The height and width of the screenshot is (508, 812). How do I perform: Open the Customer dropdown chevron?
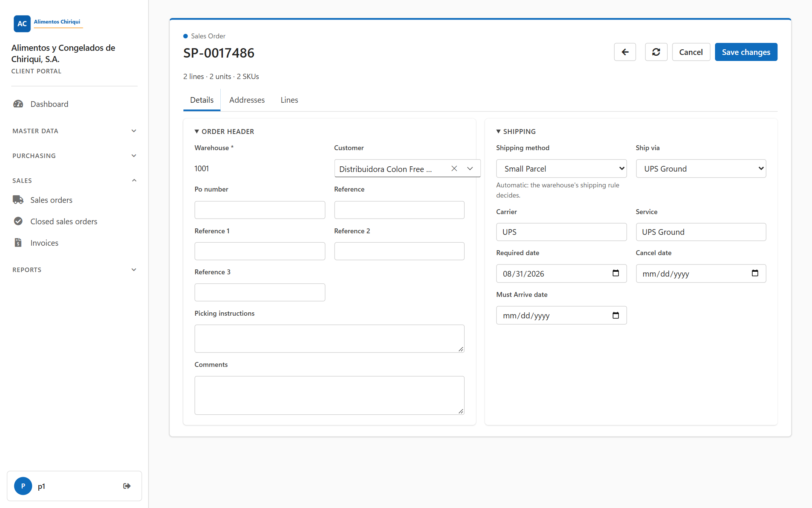470,169
